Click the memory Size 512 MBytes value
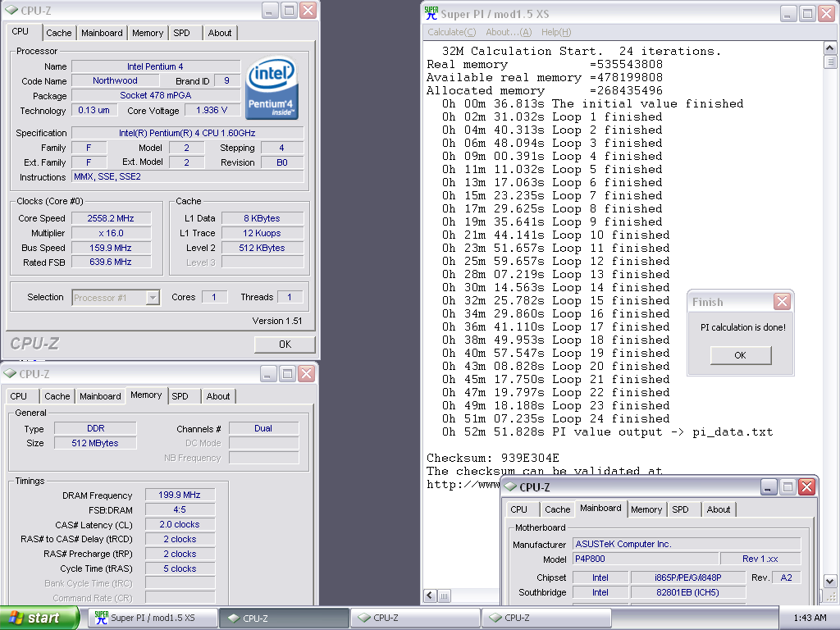This screenshot has width=840, height=630. (95, 443)
